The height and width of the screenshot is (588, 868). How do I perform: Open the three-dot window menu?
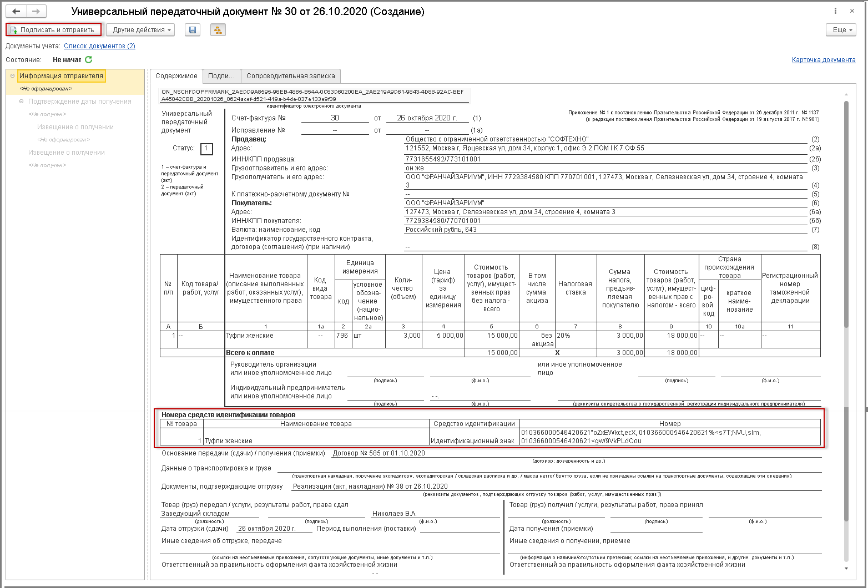coord(836,11)
